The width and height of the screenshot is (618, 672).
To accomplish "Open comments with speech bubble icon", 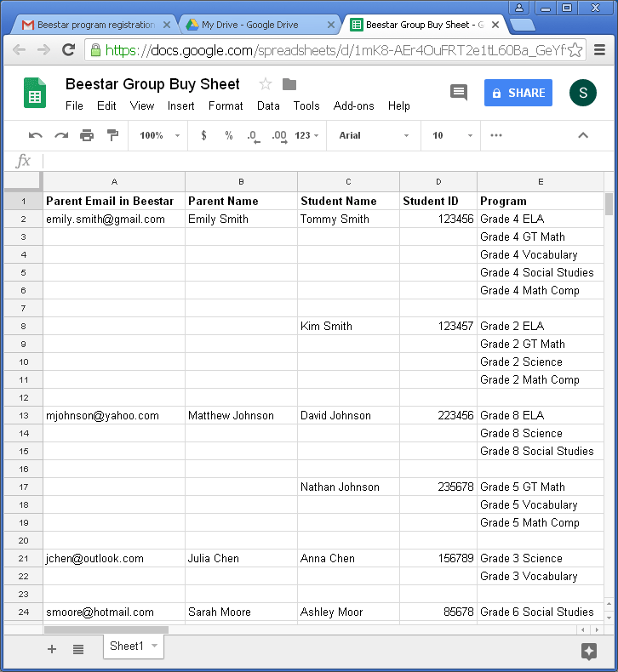I will pyautogui.click(x=459, y=93).
